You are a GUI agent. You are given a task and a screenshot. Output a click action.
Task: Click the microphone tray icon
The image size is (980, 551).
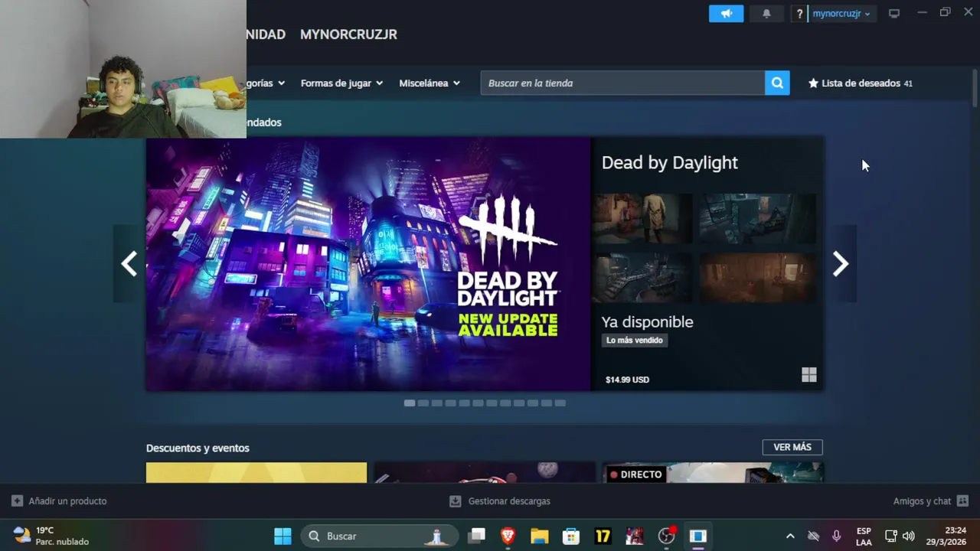[x=836, y=536]
